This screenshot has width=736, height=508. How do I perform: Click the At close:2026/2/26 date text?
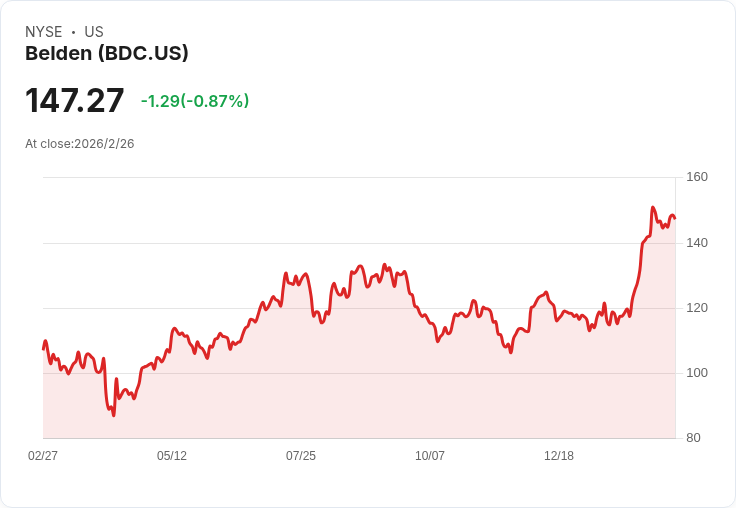[x=80, y=144]
